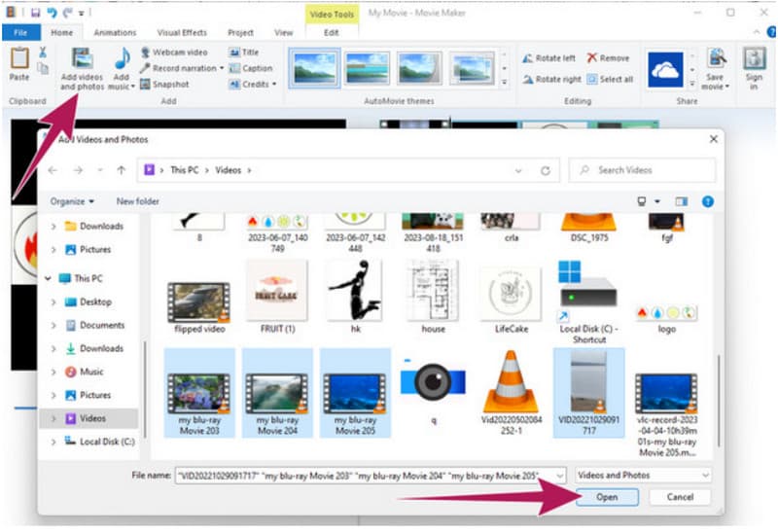Open the Record narration dropdown
Screen dimensions: 778x532
click(222, 68)
